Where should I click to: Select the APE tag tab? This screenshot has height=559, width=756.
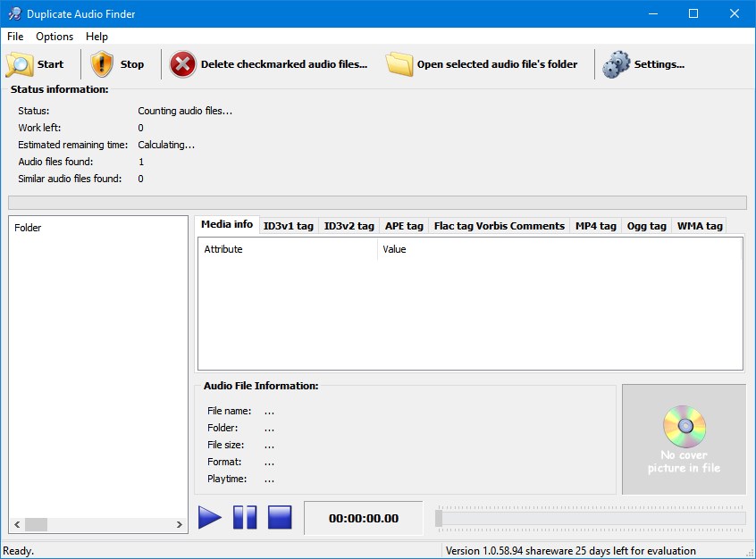click(x=404, y=225)
